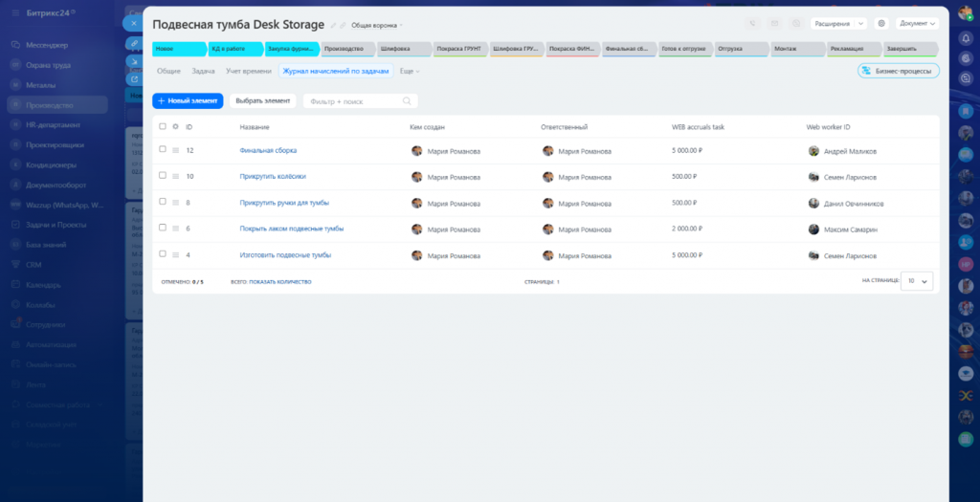Open Bitrix24 main menu hamburger icon

[x=15, y=12]
